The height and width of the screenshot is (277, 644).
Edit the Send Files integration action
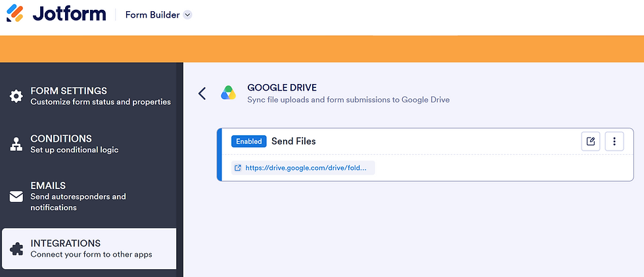point(591,141)
